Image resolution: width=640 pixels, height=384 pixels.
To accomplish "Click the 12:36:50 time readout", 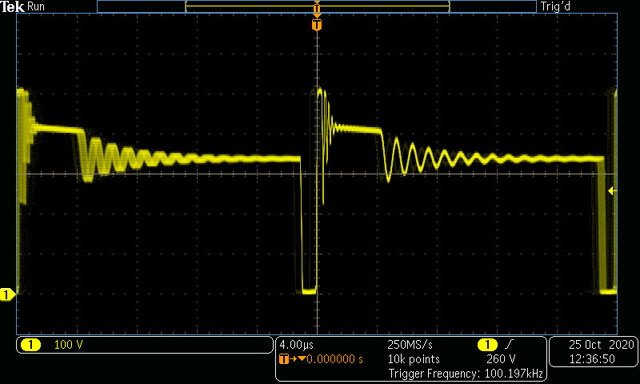I will pos(592,359).
